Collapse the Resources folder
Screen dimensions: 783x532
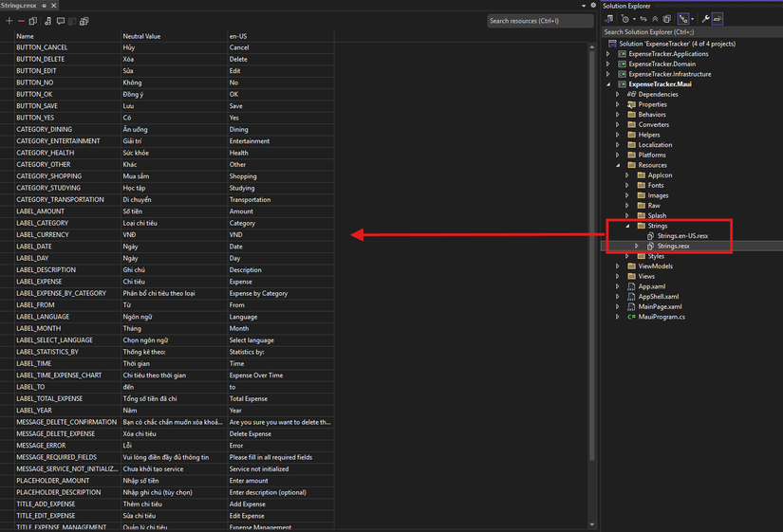(x=618, y=165)
